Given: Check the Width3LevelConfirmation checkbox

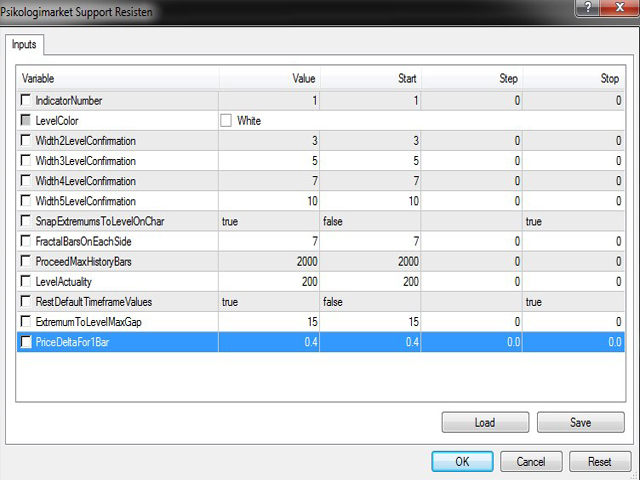Looking at the screenshot, I should coord(26,160).
